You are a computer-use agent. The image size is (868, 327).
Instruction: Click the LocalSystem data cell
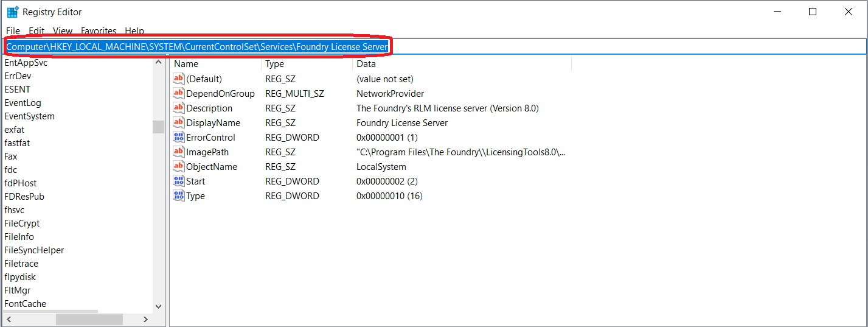(381, 167)
